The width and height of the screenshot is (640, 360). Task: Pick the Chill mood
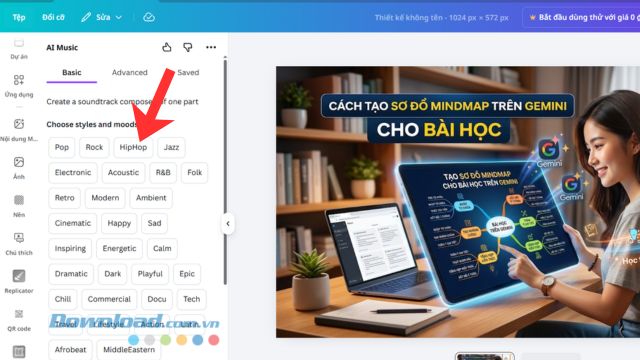click(63, 299)
